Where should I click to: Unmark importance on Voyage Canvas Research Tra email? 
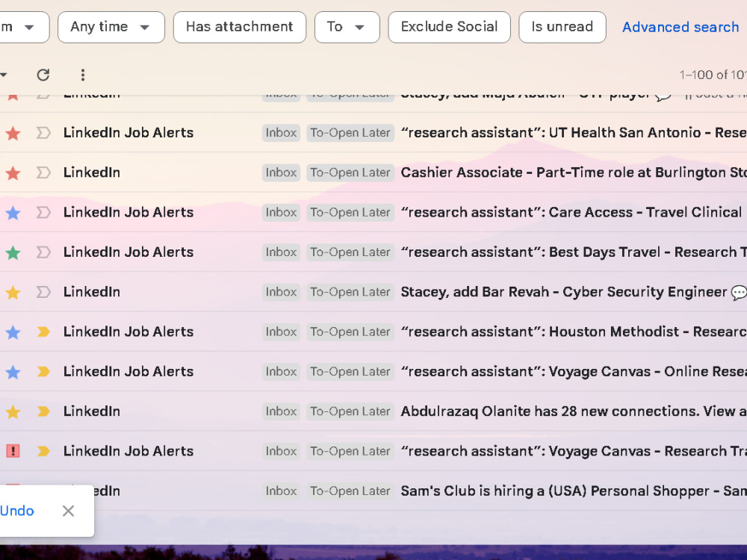tap(43, 451)
